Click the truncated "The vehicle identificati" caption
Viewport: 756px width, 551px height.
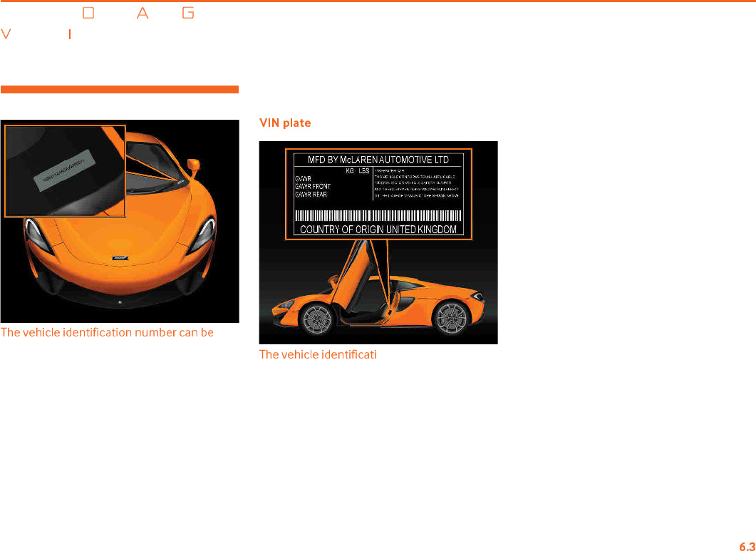coord(318,354)
